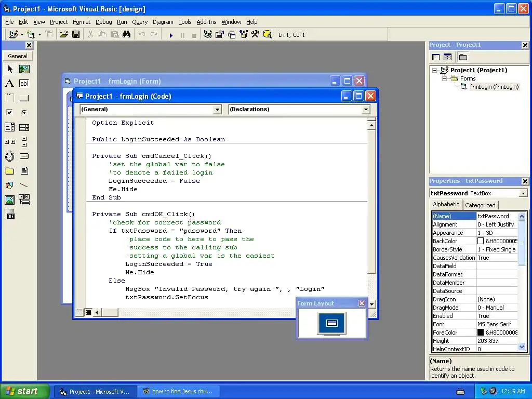Open the Format menu
The height and width of the screenshot is (399, 532).
[x=82, y=22]
